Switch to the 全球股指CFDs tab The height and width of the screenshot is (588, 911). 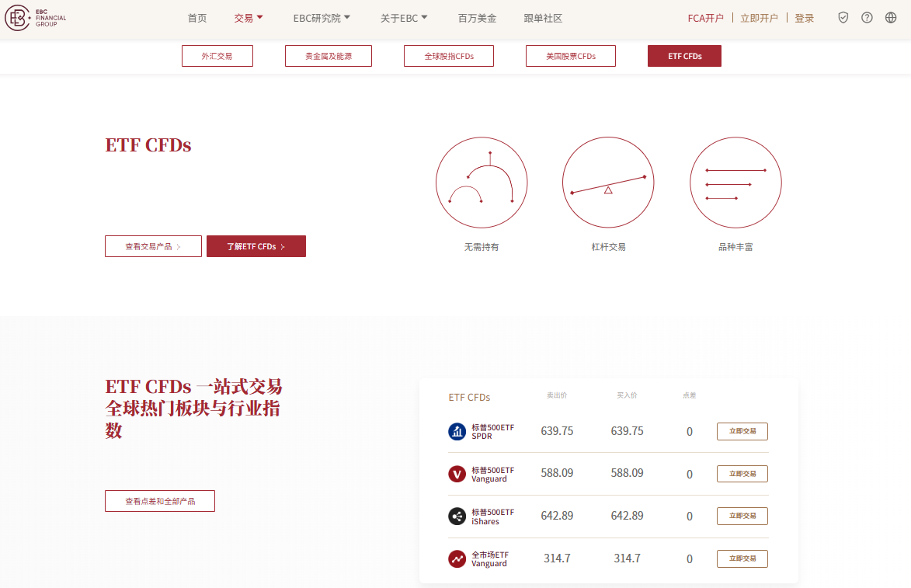tap(449, 56)
